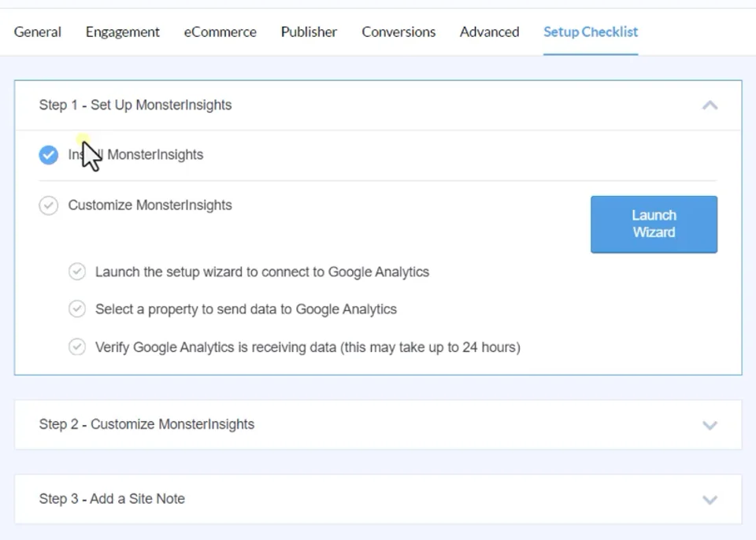Check the Verify Google Analytics circle
Viewport: 756px width, 540px height.
point(77,346)
